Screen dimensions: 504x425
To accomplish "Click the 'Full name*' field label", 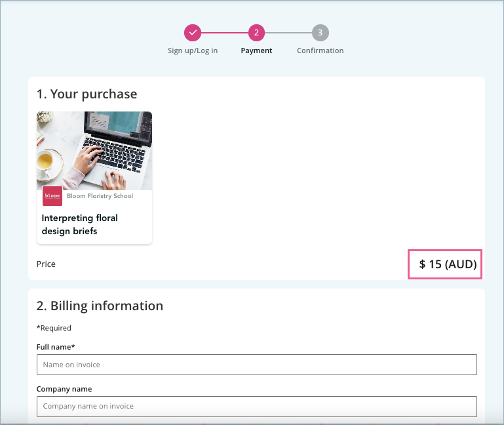I will point(56,347).
